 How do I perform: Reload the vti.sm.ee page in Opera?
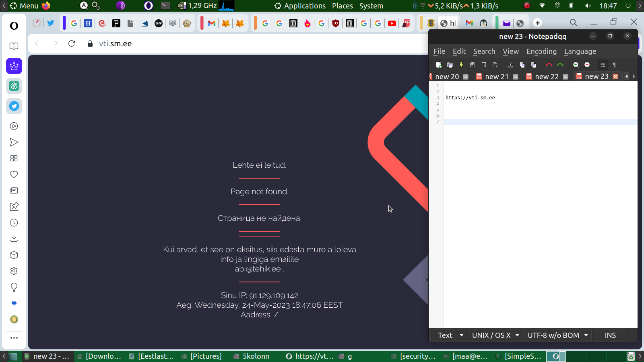pos(72,43)
